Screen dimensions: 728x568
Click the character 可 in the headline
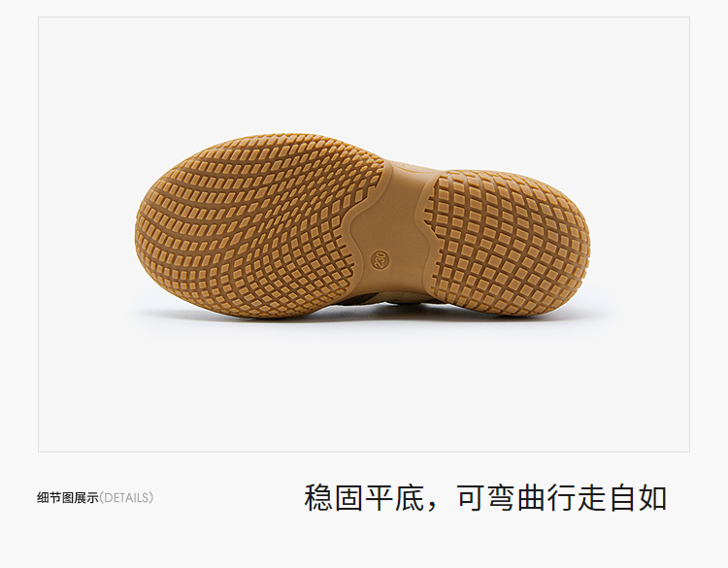click(x=471, y=498)
